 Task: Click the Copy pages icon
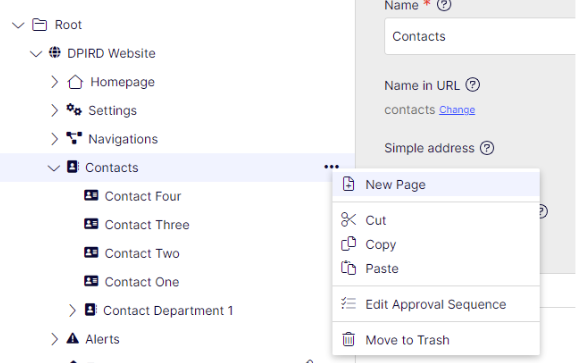pyautogui.click(x=348, y=244)
